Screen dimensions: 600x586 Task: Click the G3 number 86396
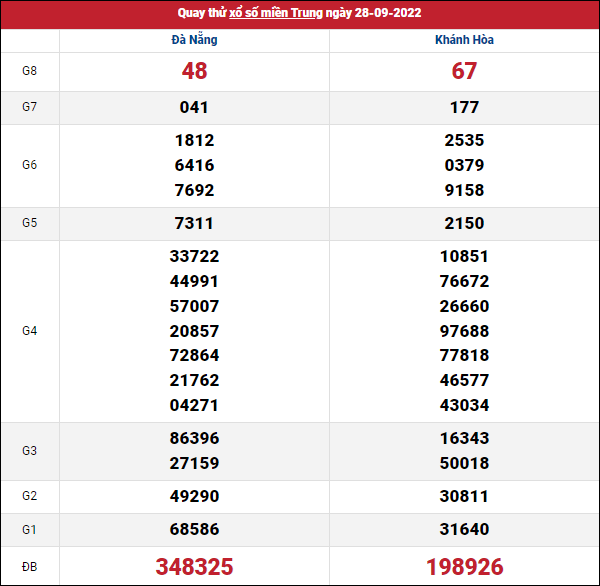[x=194, y=438]
